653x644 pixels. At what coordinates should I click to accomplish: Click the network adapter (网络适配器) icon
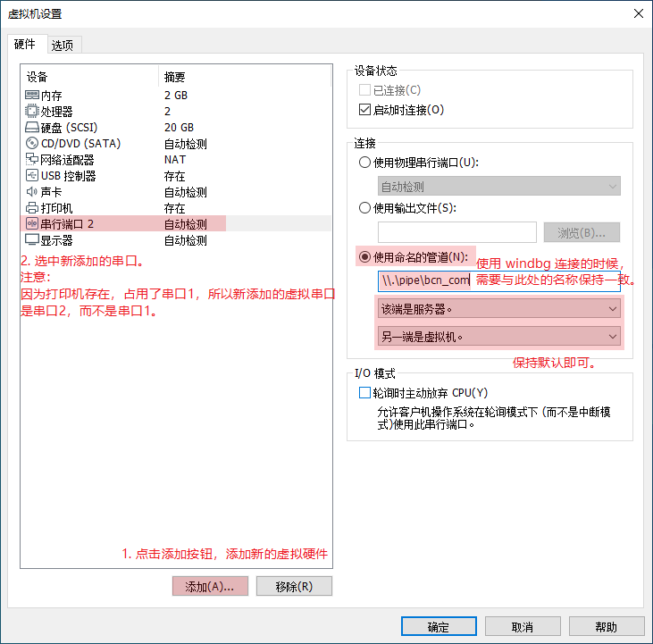click(31, 159)
